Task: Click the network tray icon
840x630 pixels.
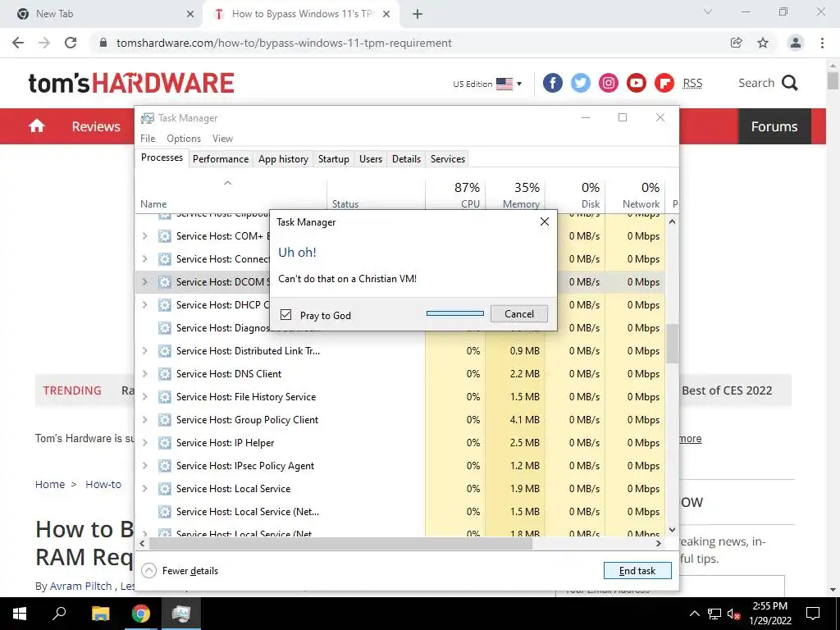Action: point(714,614)
